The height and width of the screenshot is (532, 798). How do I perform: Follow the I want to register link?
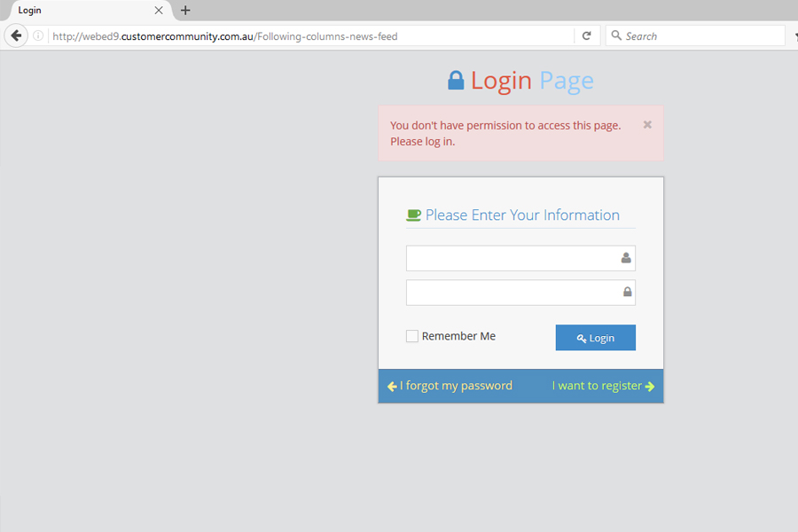tap(596, 386)
